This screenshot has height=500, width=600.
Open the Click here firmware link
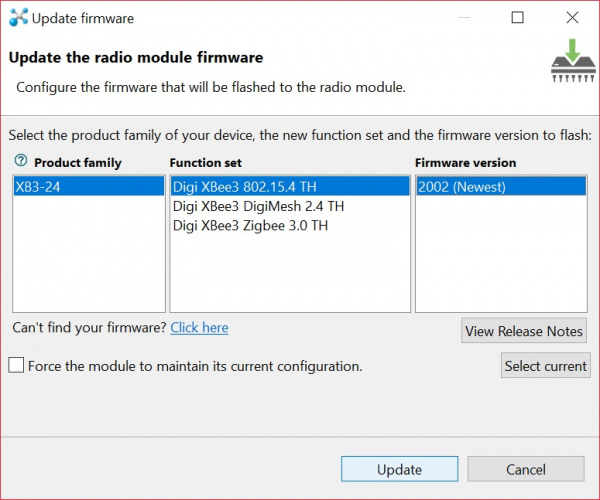(199, 327)
